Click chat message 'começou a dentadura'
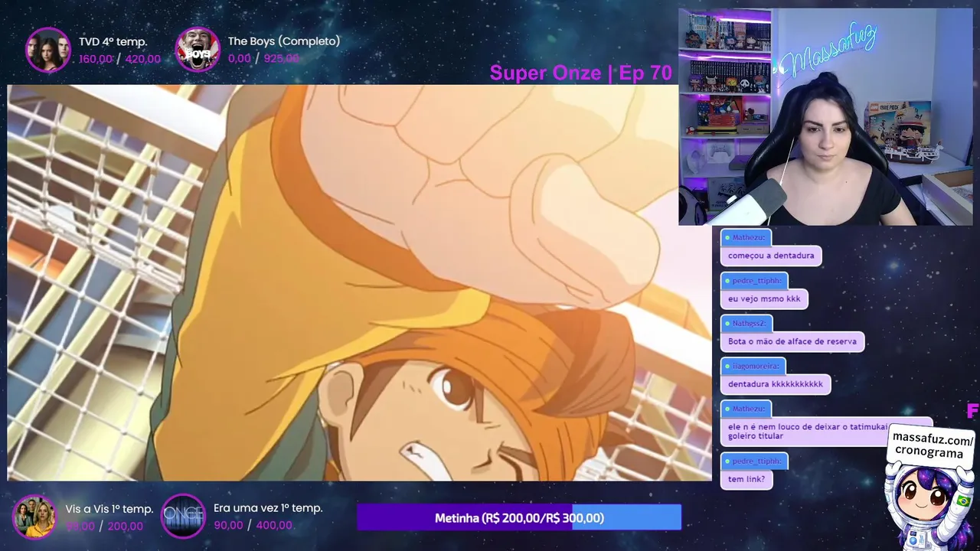Viewport: 980px width, 551px height. [x=771, y=256]
